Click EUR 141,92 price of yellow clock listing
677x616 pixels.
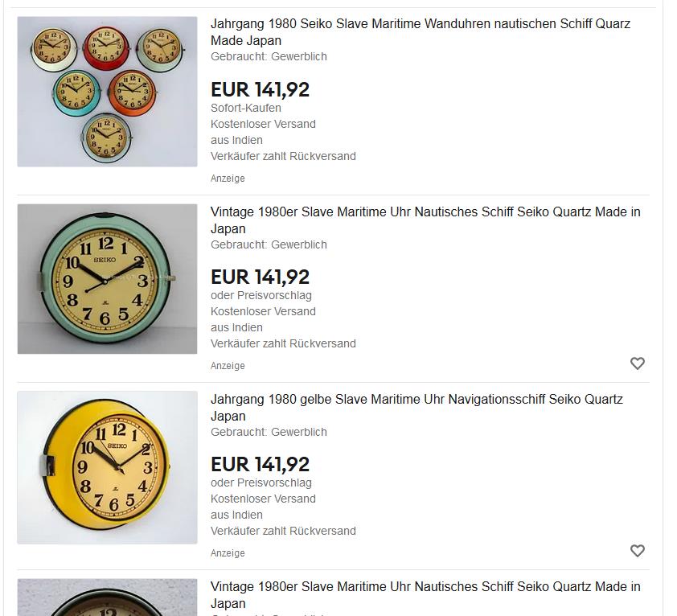260,465
